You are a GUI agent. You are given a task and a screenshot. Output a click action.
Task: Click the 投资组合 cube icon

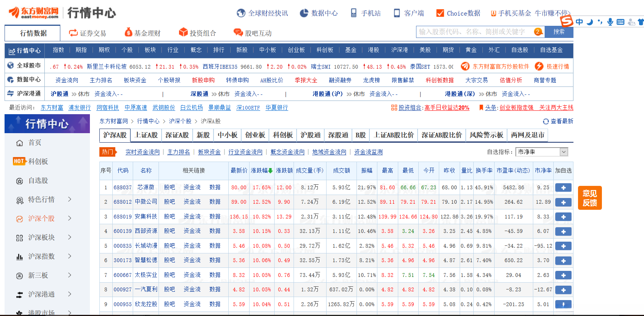click(184, 33)
